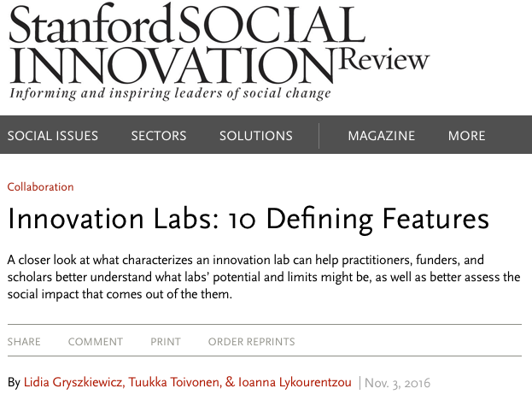The width and height of the screenshot is (532, 412).
Task: Expand the MORE navigation menu
Action: (466, 136)
